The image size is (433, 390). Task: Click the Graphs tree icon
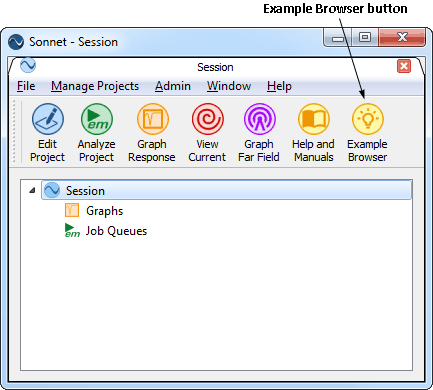click(x=72, y=210)
